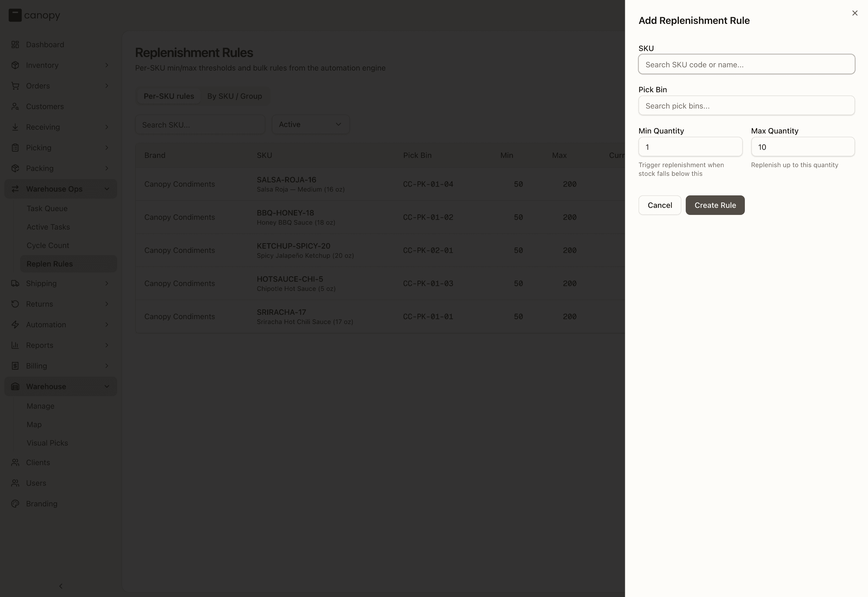The image size is (868, 597).
Task: Click the Returns undo icon
Action: [x=15, y=304]
